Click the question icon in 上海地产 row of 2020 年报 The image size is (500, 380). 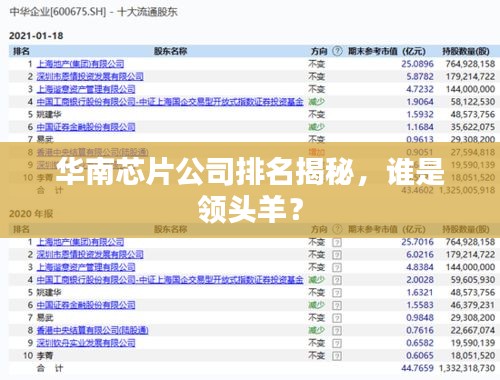[337, 242]
